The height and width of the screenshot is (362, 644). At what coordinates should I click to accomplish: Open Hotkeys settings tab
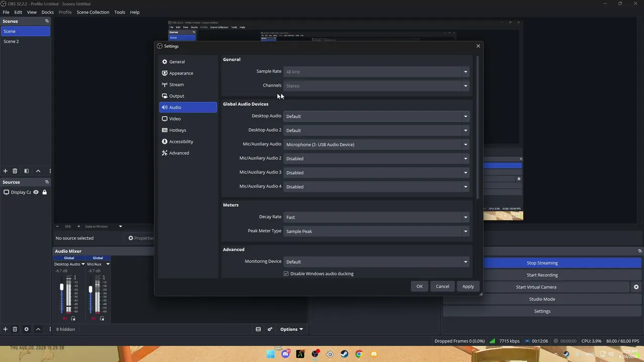(188, 130)
